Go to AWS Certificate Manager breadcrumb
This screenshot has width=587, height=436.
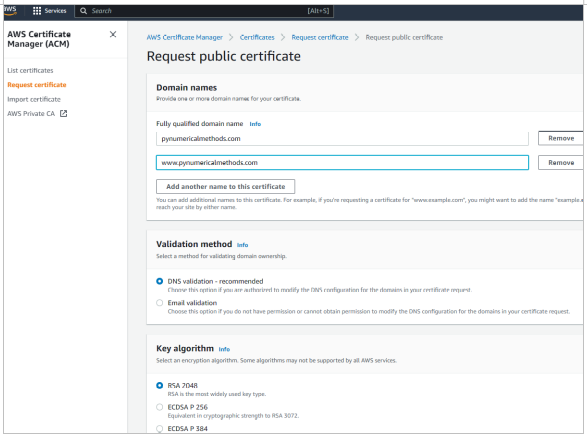pyautogui.click(x=185, y=37)
